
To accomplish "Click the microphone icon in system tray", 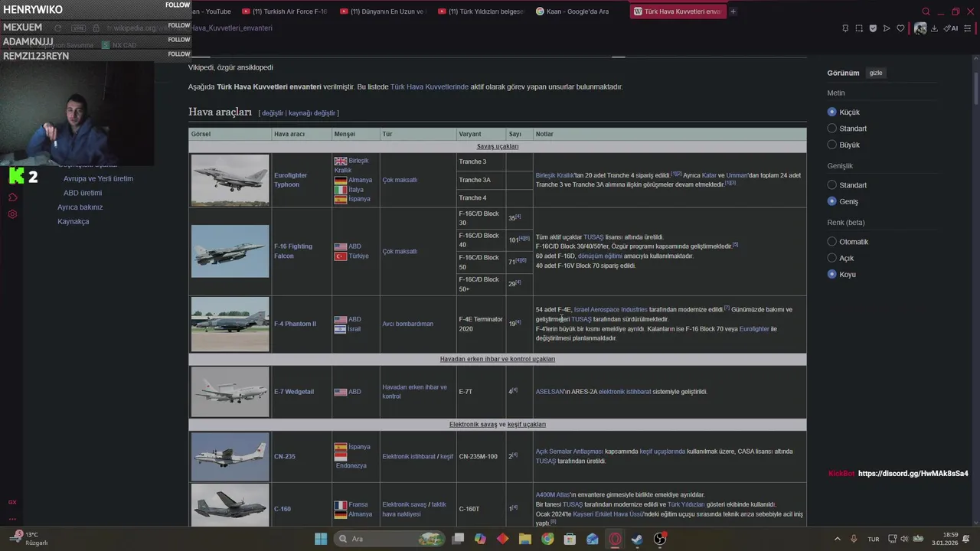I will click(x=854, y=539).
